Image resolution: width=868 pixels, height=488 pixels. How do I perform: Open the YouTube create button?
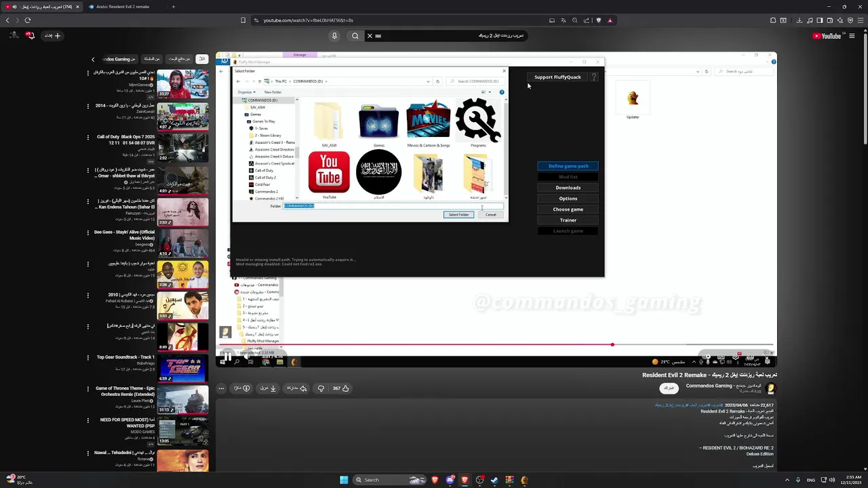pyautogui.click(x=53, y=36)
